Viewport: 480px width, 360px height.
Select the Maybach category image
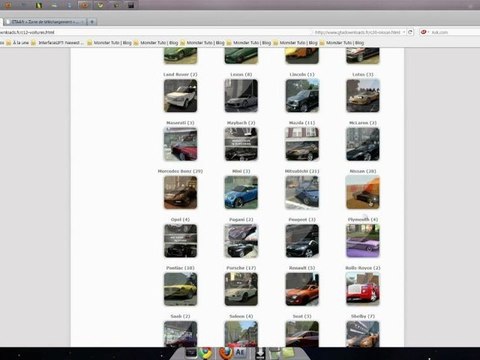point(241,144)
